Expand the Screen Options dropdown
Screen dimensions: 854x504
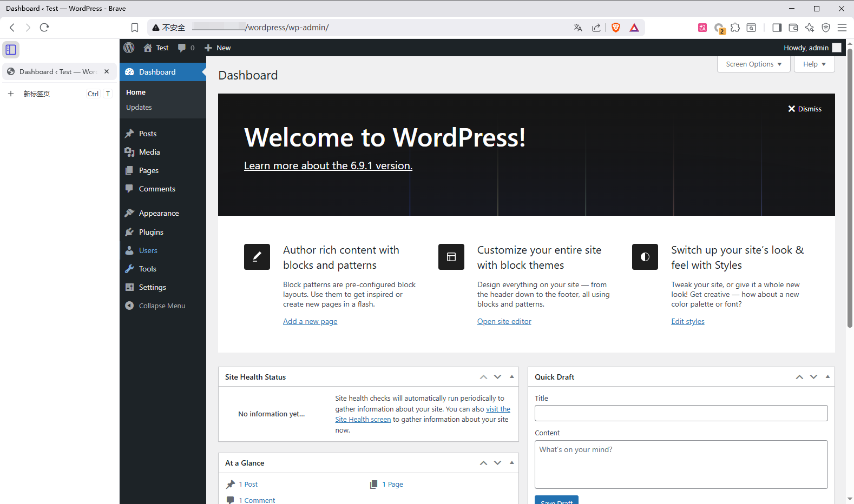click(753, 64)
